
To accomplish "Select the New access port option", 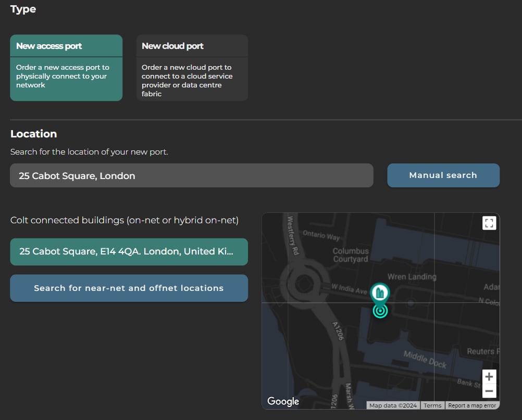I will [x=66, y=68].
